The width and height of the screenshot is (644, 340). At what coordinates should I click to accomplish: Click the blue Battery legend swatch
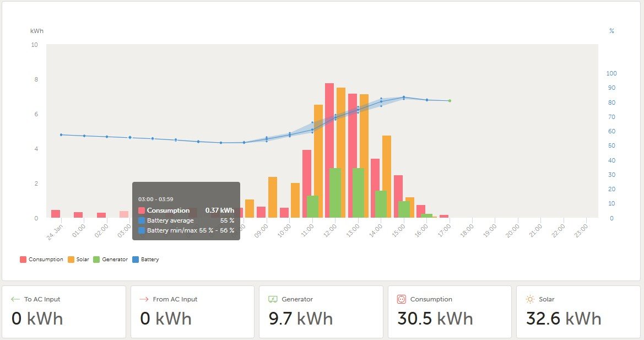pyautogui.click(x=136, y=260)
